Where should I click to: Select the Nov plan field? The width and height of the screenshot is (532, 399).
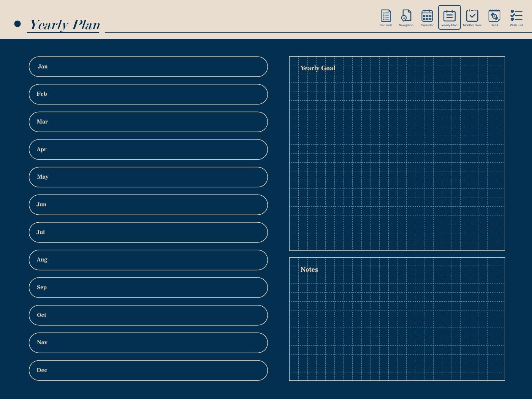tap(148, 343)
